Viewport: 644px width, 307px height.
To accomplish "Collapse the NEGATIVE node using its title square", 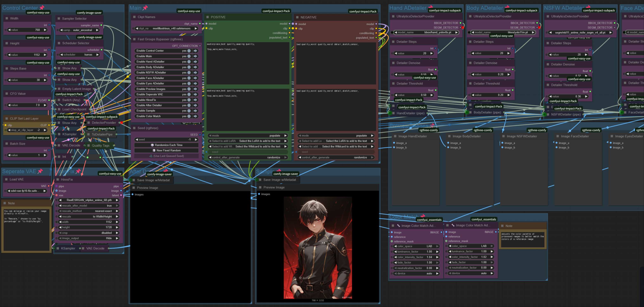I will click(x=297, y=17).
